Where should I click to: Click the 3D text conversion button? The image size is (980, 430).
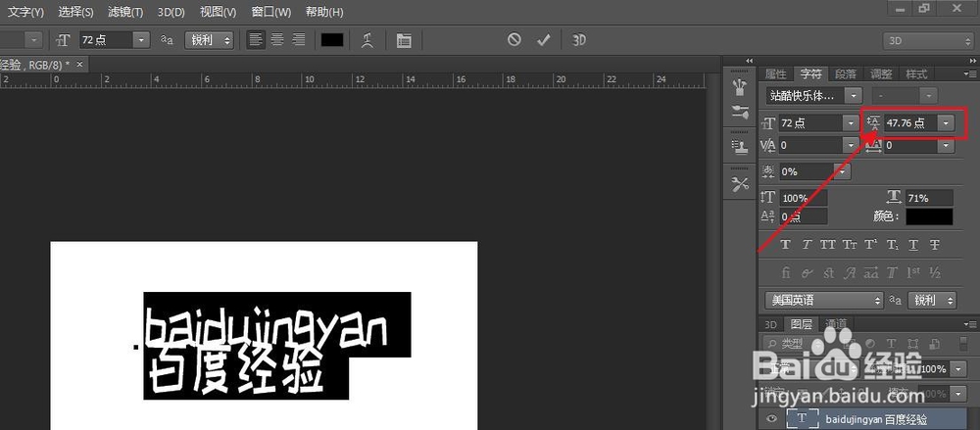579,40
